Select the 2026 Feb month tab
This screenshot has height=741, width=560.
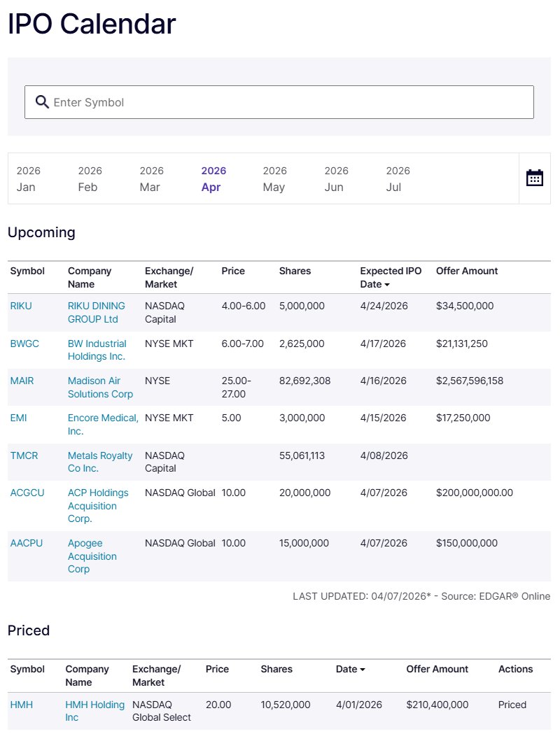click(90, 178)
